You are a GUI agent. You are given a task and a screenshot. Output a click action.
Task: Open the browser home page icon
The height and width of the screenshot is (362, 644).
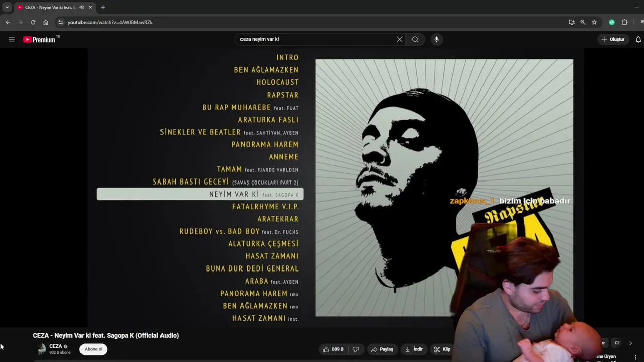pos(46,22)
